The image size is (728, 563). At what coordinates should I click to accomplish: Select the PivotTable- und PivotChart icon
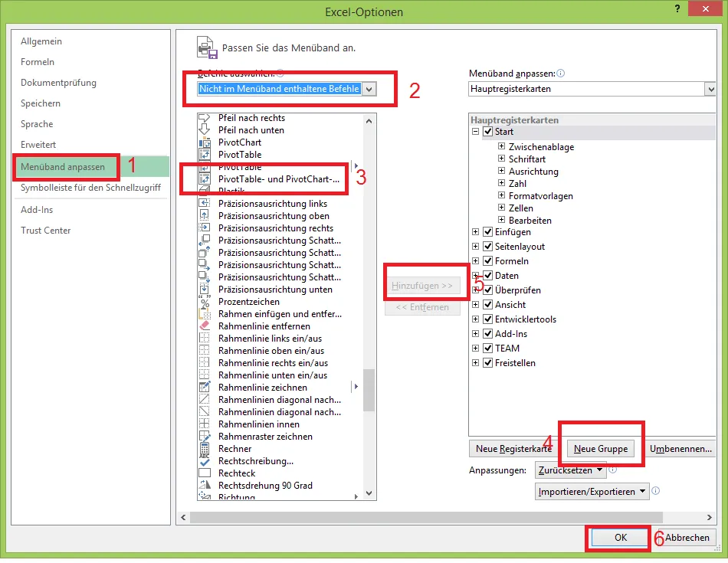pos(205,179)
